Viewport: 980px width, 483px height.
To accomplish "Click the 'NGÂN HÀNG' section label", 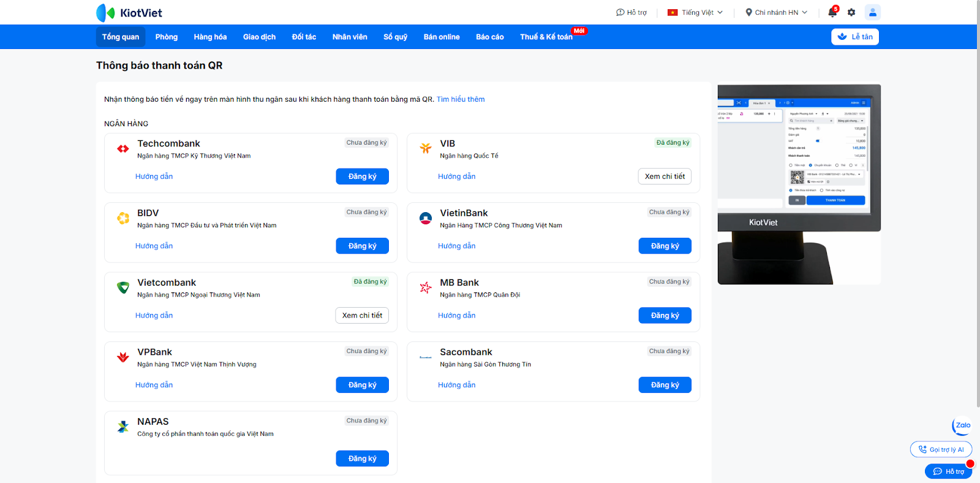I will coord(126,124).
